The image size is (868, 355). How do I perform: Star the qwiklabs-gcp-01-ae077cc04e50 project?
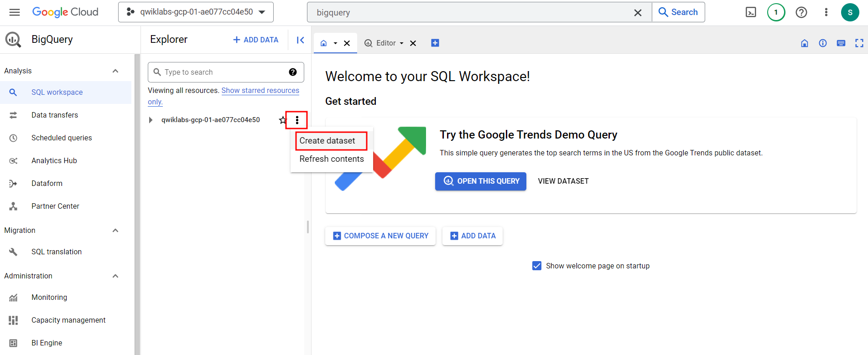point(282,120)
